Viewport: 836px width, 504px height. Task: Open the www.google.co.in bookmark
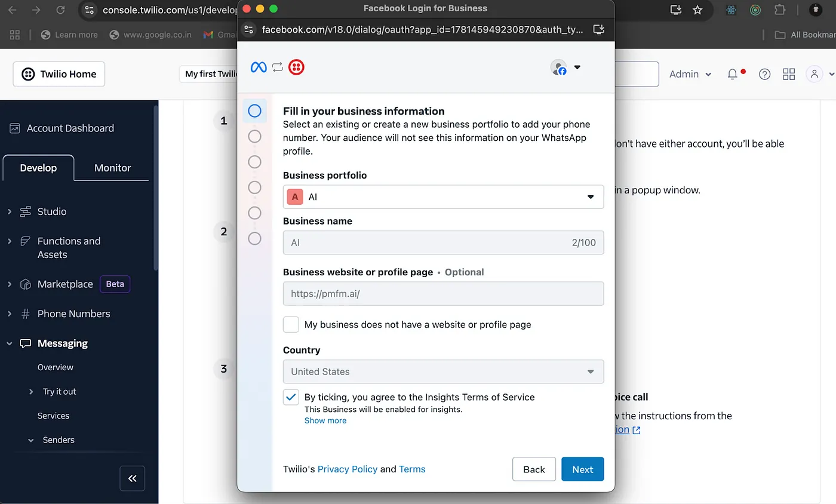tap(150, 35)
